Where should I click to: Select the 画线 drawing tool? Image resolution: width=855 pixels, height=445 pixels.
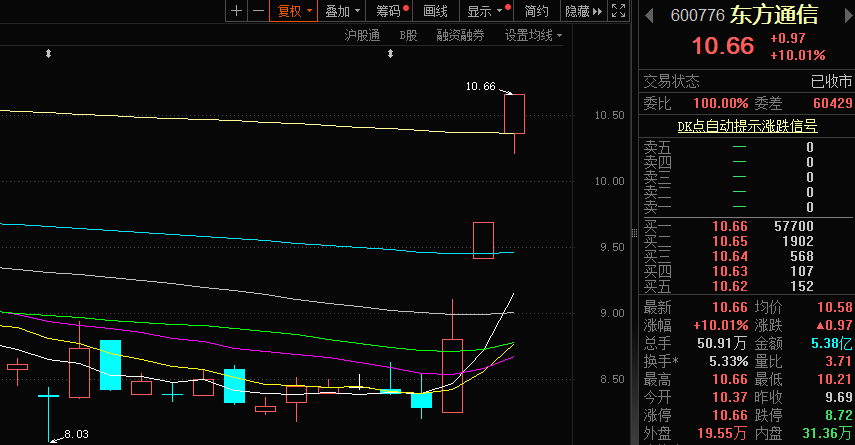coord(436,11)
